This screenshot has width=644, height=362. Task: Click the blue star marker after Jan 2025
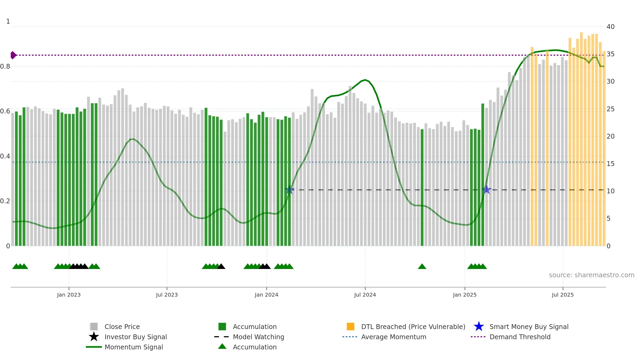(x=486, y=190)
